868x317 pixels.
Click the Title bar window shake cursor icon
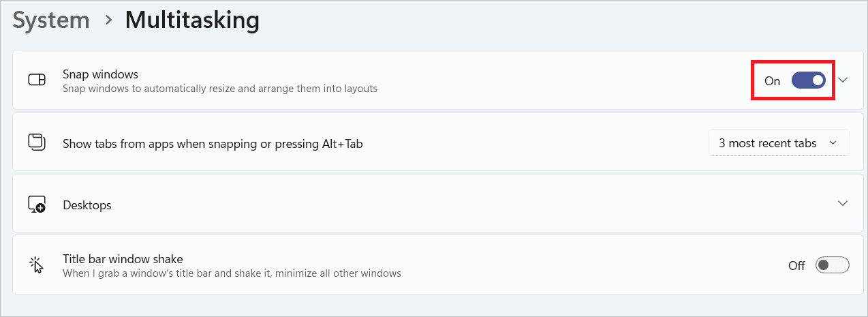pyautogui.click(x=37, y=265)
